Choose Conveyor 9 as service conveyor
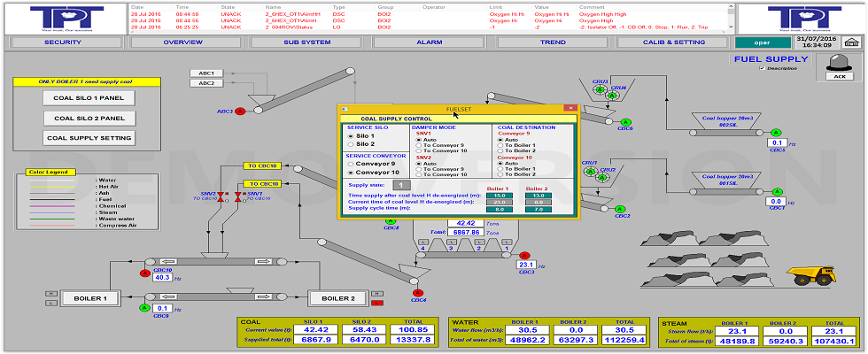Image resolution: width=868 pixels, height=354 pixels. coord(351,164)
